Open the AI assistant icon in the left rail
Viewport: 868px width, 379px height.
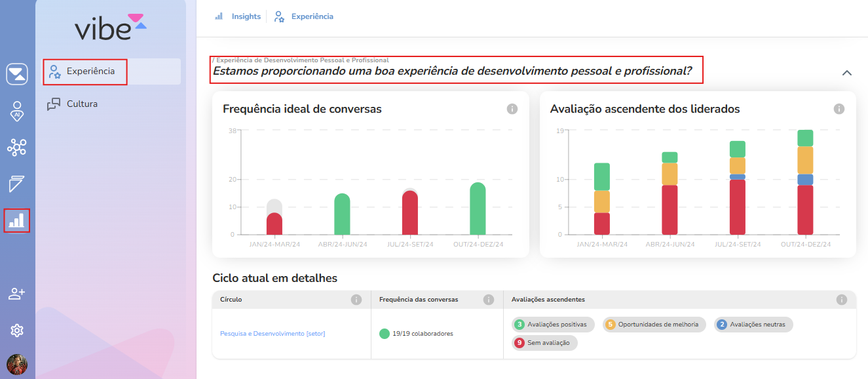click(x=17, y=111)
